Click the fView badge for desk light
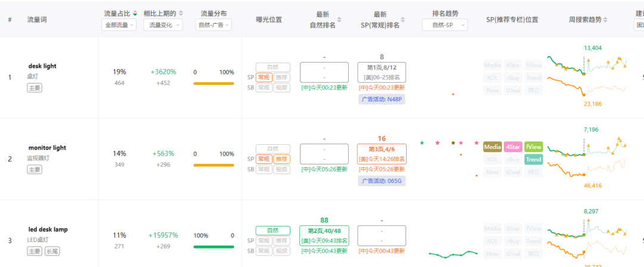The image size is (644, 267). (534, 65)
